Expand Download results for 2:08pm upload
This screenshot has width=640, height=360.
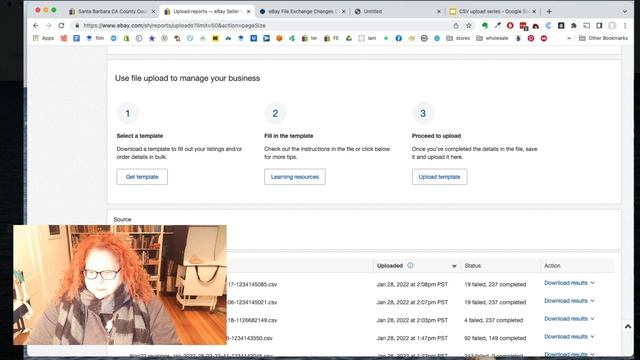pyautogui.click(x=569, y=282)
